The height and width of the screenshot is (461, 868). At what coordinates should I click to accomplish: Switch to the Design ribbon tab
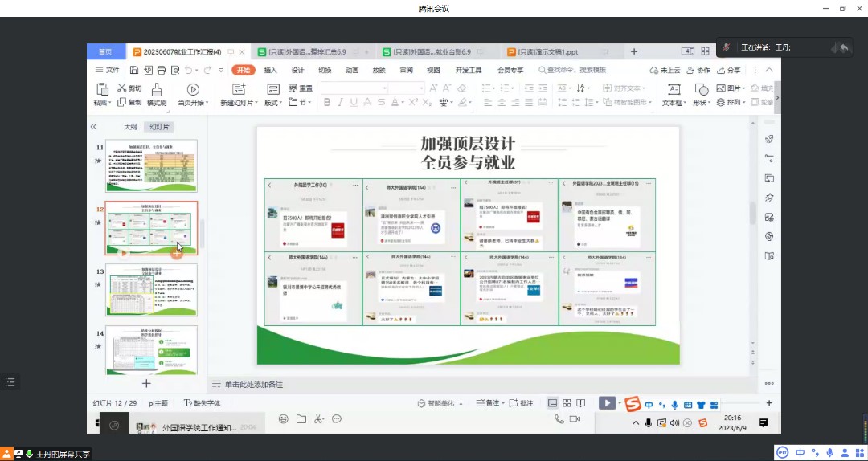(298, 71)
